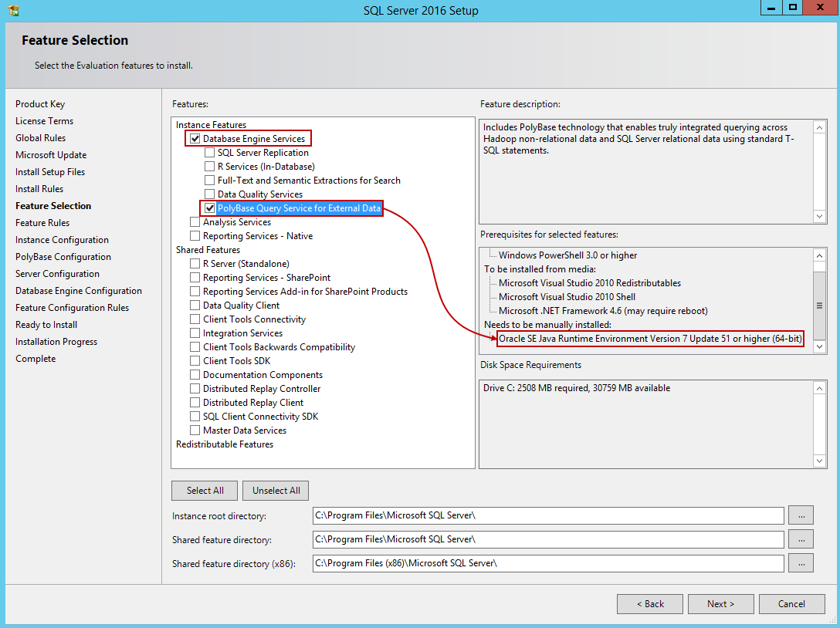Cancel the SQL Server setup

792,604
